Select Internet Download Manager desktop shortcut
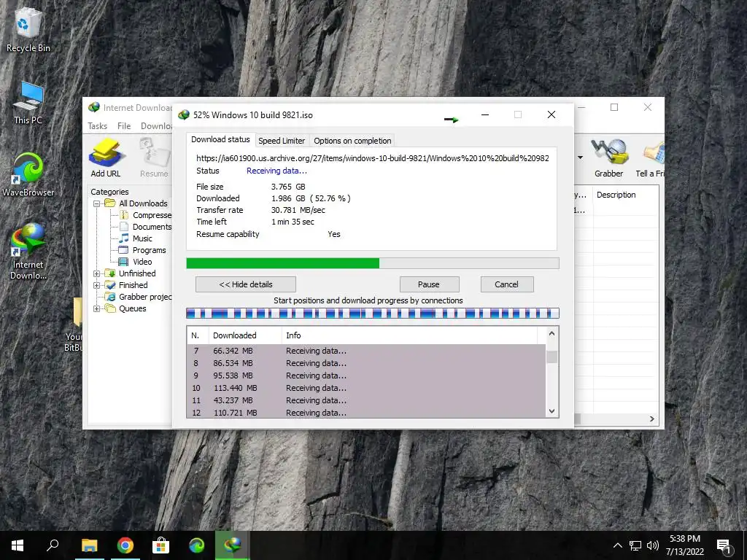Viewport: 747px width, 560px height. 28,252
